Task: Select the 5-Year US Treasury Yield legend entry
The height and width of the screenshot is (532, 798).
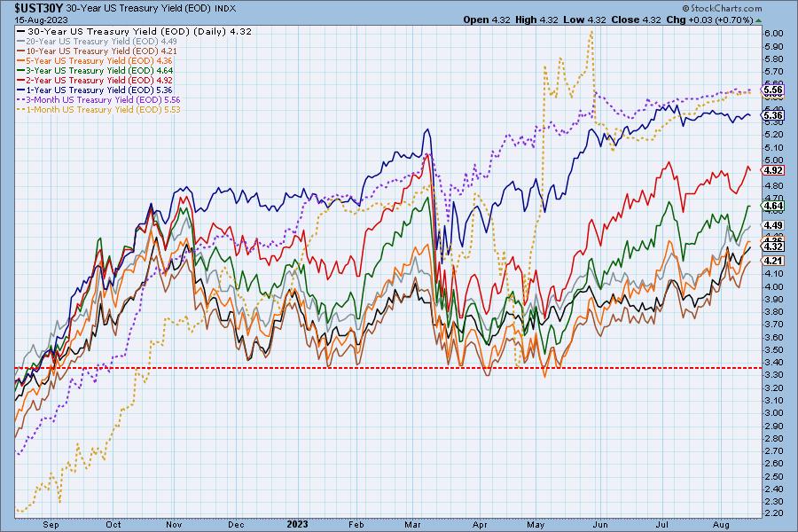Action: pyautogui.click(x=95, y=60)
